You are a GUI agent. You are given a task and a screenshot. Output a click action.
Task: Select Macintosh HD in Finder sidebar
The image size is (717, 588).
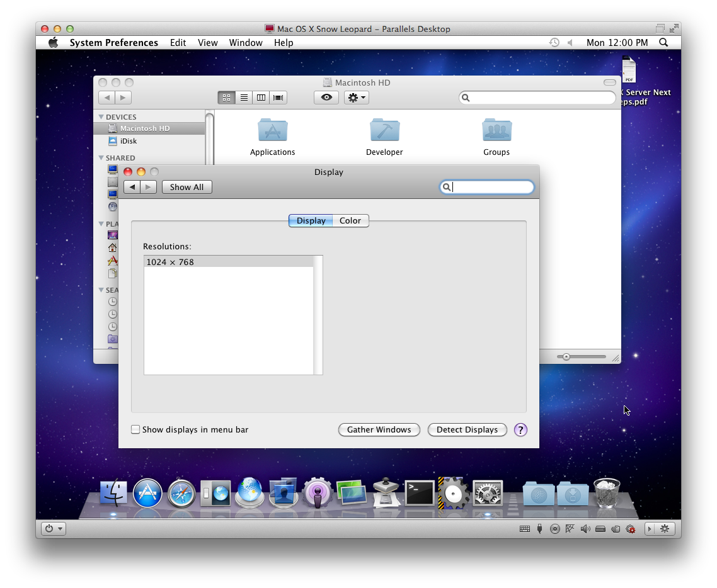point(149,128)
